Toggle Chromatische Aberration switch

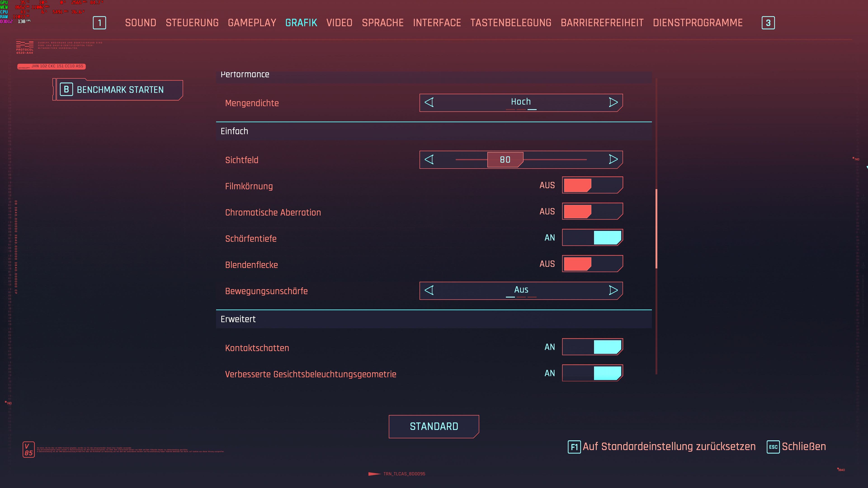pos(592,211)
